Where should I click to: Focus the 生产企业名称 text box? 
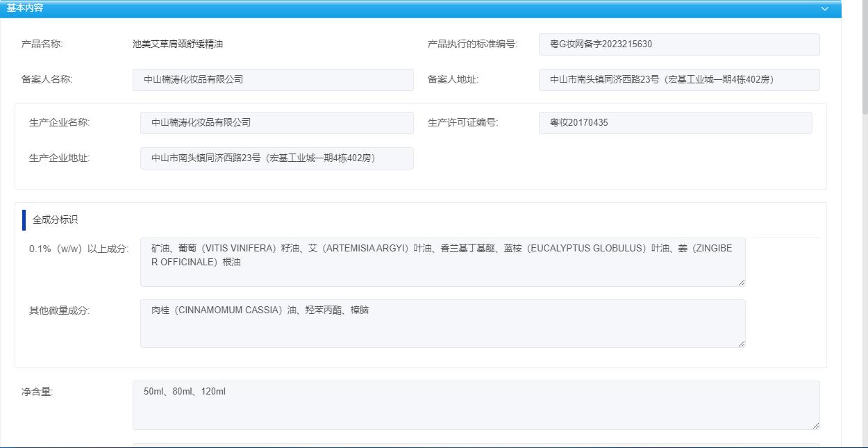[276, 123]
